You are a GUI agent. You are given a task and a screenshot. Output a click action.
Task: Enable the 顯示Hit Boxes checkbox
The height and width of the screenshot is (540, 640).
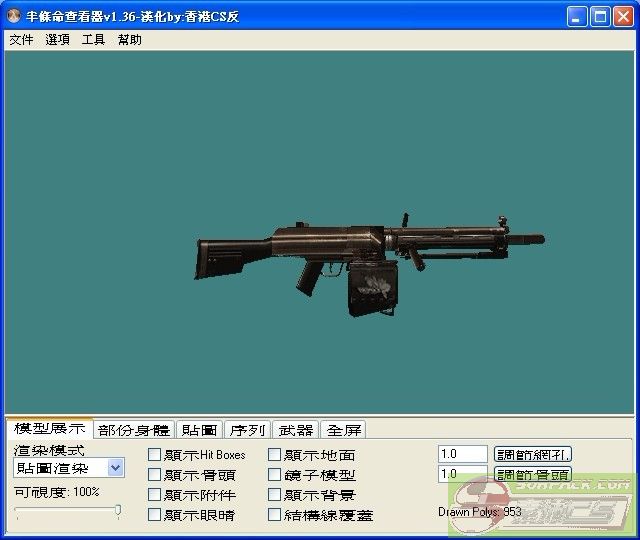(x=155, y=455)
